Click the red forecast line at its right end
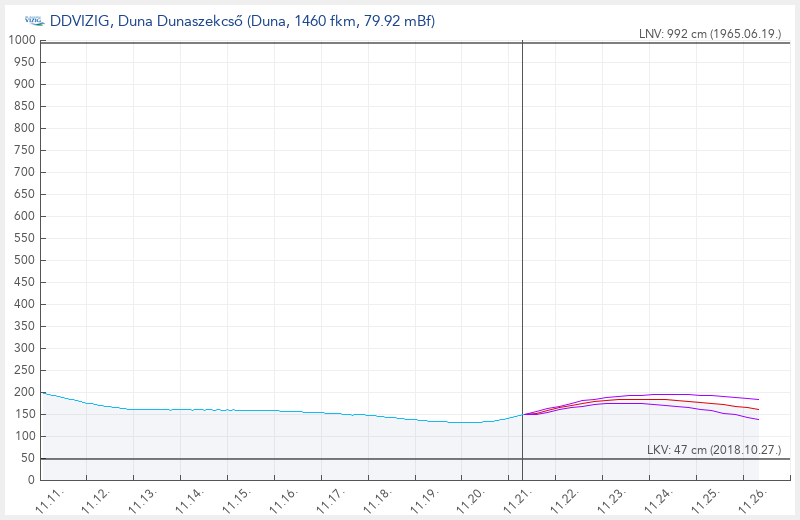 click(756, 409)
